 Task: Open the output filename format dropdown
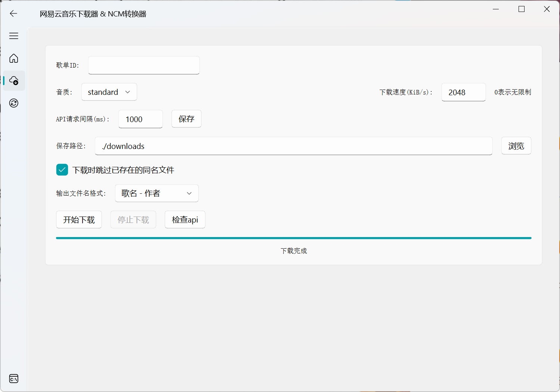tap(156, 193)
